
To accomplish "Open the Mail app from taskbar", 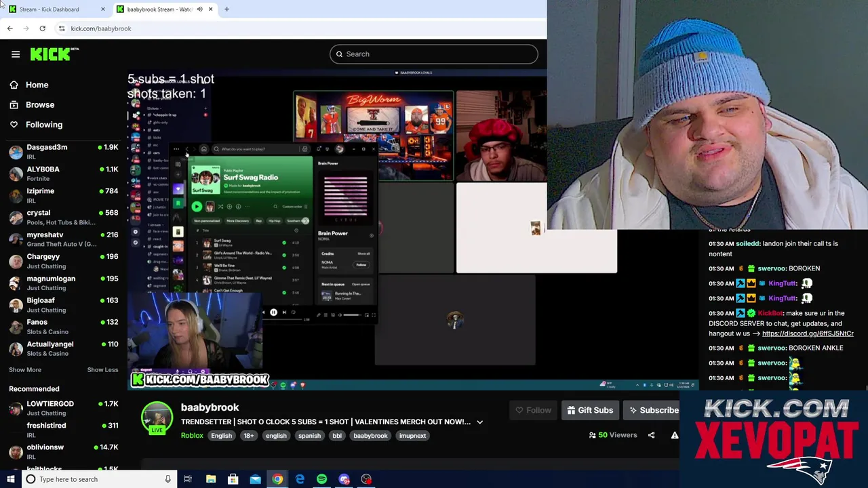I will click(255, 479).
